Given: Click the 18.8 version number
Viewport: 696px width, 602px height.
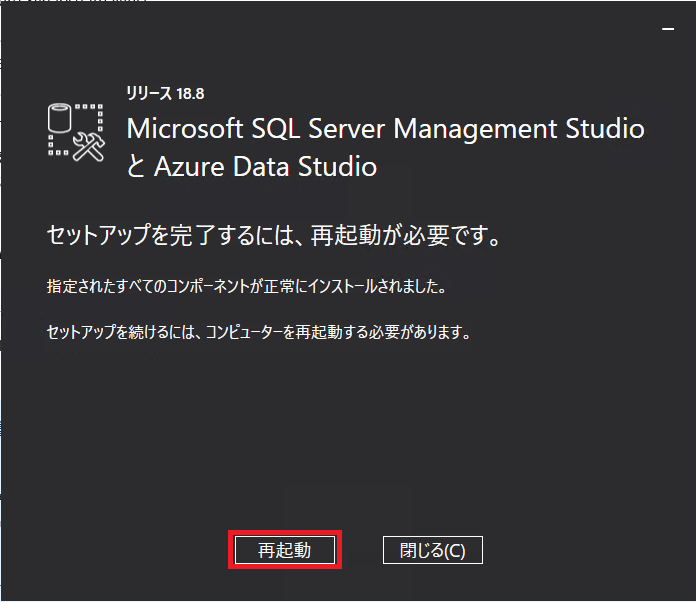Looking at the screenshot, I should pyautogui.click(x=190, y=94).
